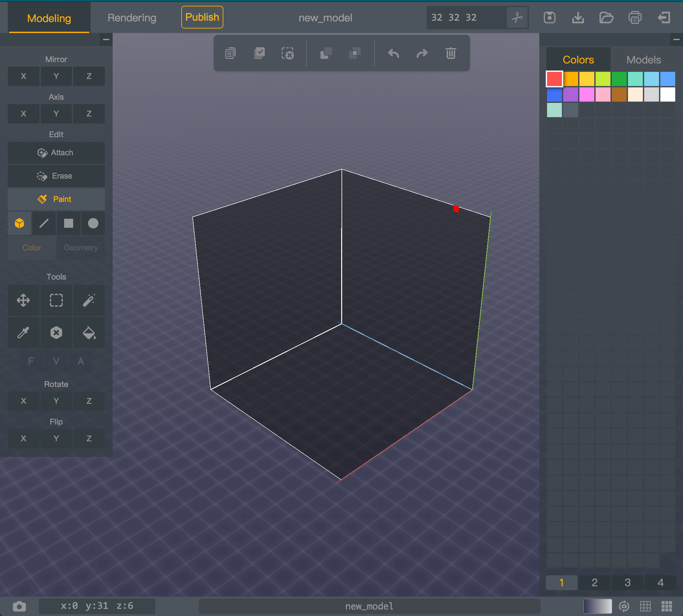This screenshot has height=616, width=683.
Task: Collapse the right colors panel minus button
Action: click(x=676, y=39)
